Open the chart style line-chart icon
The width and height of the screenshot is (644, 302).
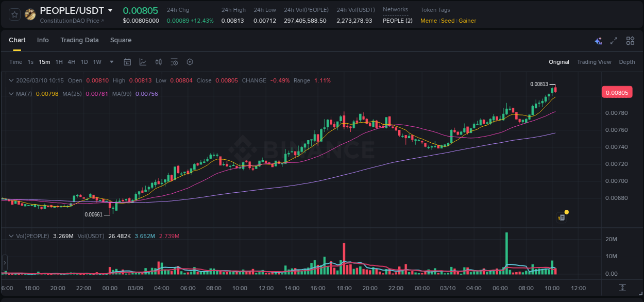[142, 62]
